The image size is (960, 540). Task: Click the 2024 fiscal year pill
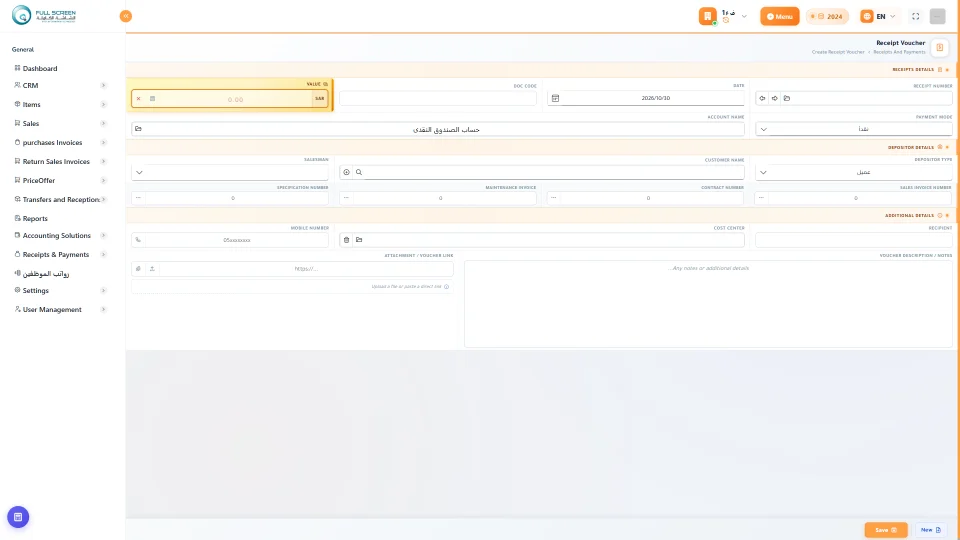[x=827, y=17]
